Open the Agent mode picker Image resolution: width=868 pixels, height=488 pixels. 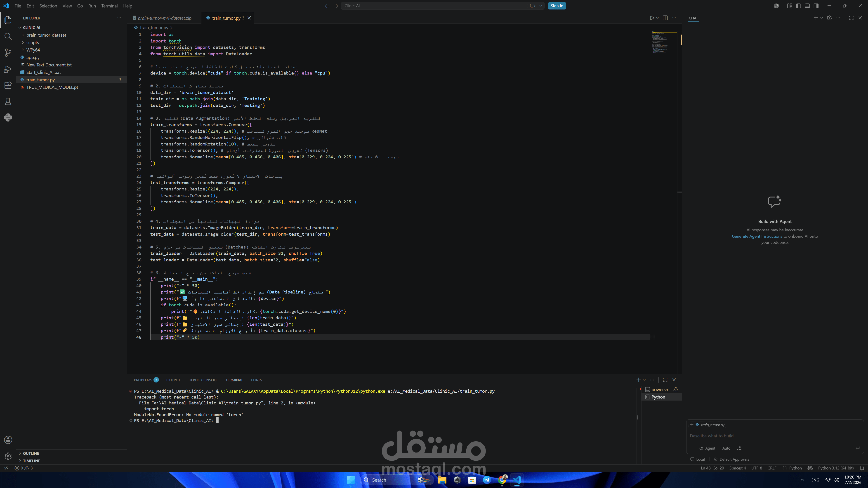[707, 448]
